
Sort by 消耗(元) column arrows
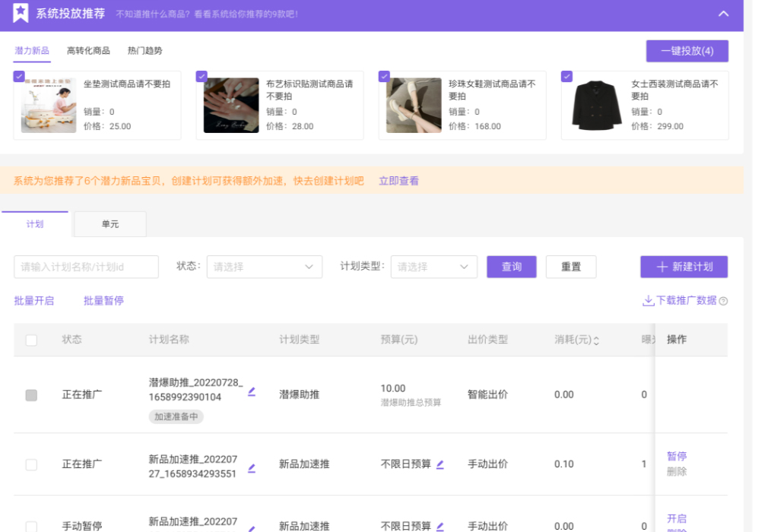click(596, 340)
